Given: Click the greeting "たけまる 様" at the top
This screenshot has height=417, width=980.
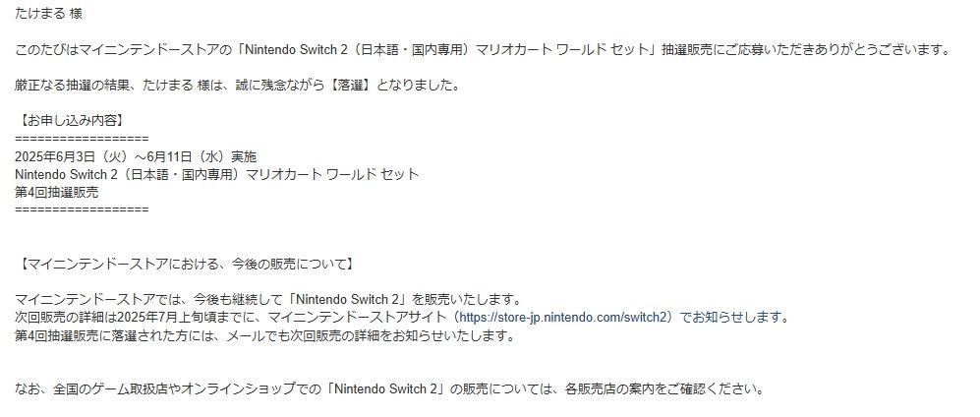Looking at the screenshot, I should point(49,14).
